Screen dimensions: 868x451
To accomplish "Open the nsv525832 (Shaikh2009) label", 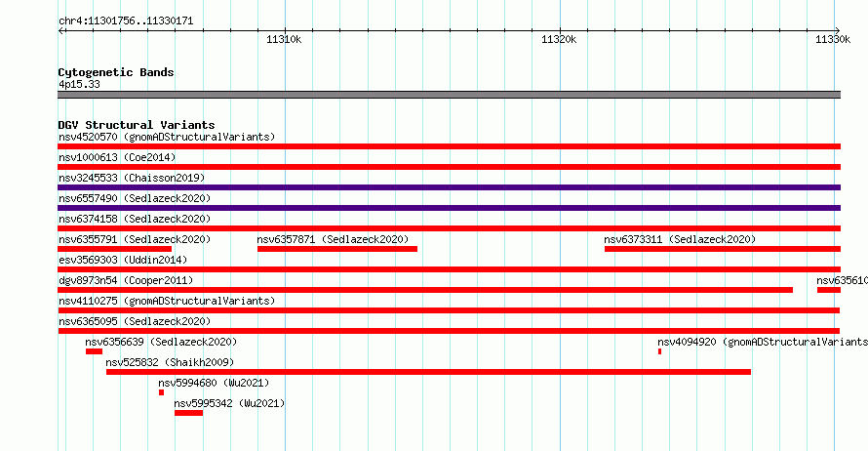I will point(170,362).
